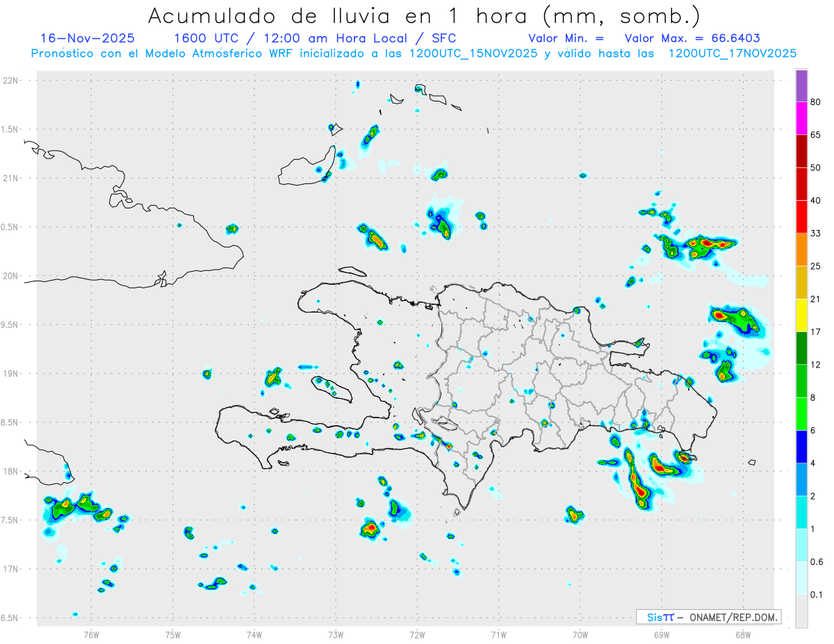Click the legend value '80'
Image resolution: width=834 pixels, height=644 pixels.
816,102
